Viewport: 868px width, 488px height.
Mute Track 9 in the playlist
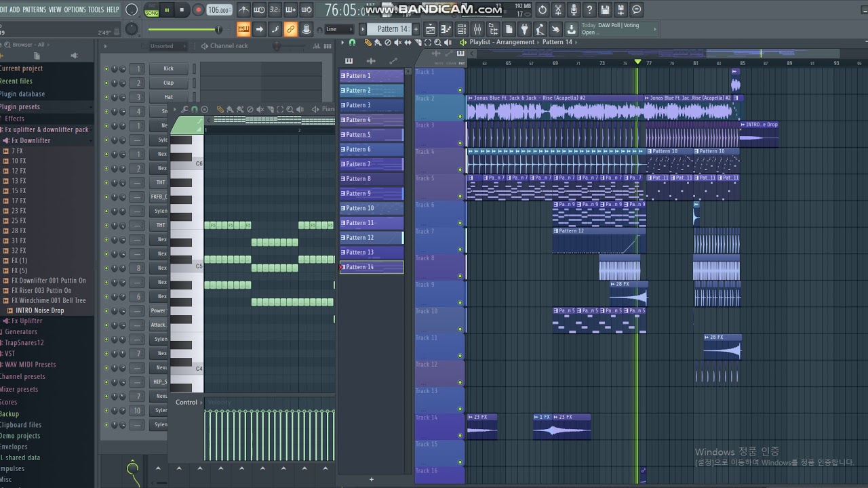point(460,303)
